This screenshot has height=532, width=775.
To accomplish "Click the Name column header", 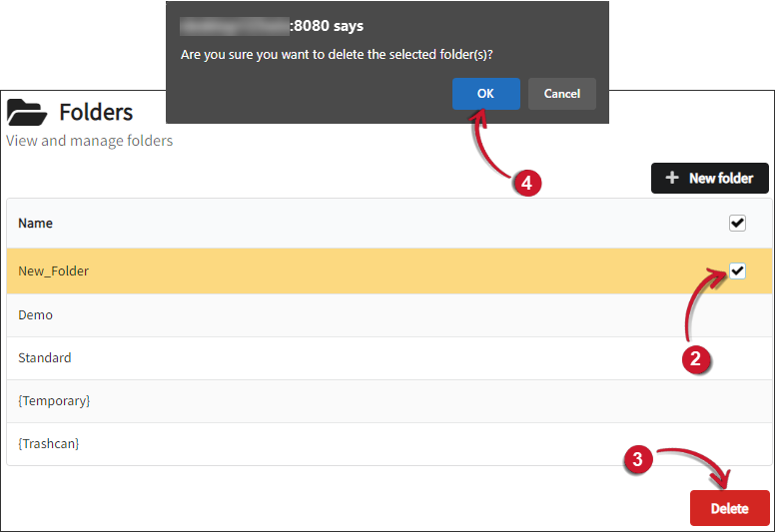I will click(x=35, y=224).
